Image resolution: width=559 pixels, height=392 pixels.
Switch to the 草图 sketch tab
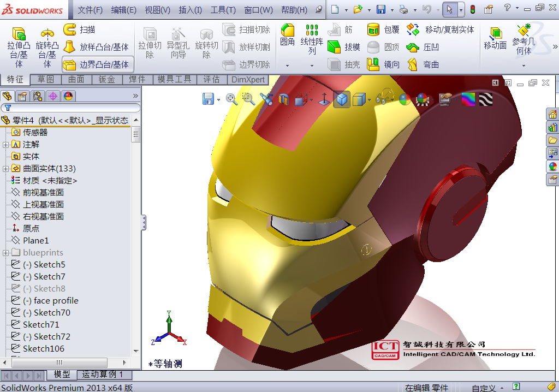click(x=46, y=79)
